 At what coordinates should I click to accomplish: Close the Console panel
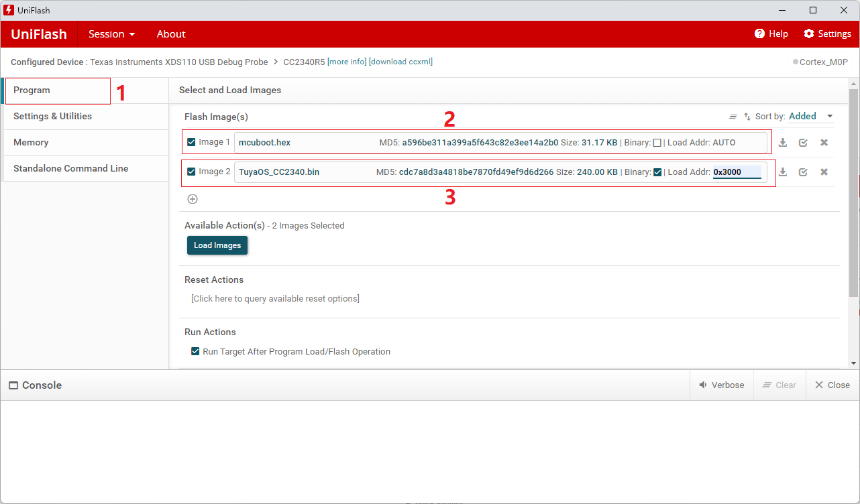coord(832,385)
